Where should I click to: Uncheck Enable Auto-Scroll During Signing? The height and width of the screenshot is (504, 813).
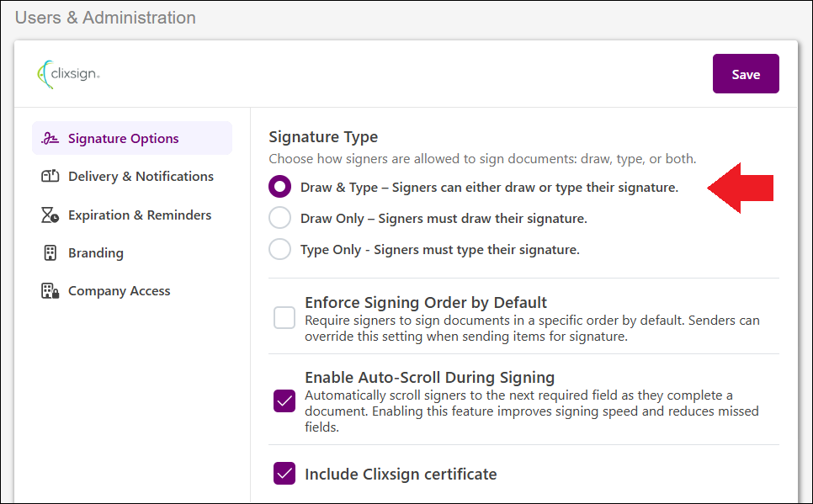284,401
